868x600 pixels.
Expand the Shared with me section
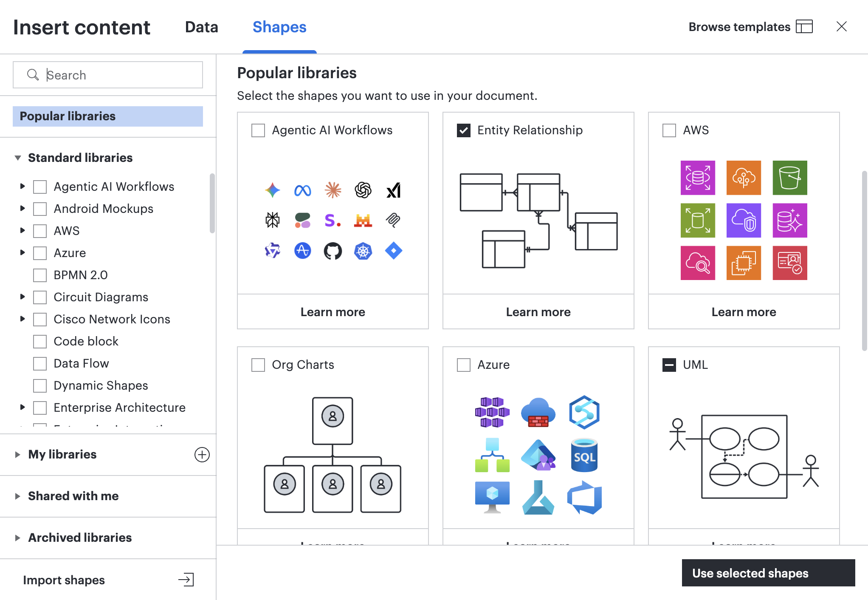click(x=17, y=496)
